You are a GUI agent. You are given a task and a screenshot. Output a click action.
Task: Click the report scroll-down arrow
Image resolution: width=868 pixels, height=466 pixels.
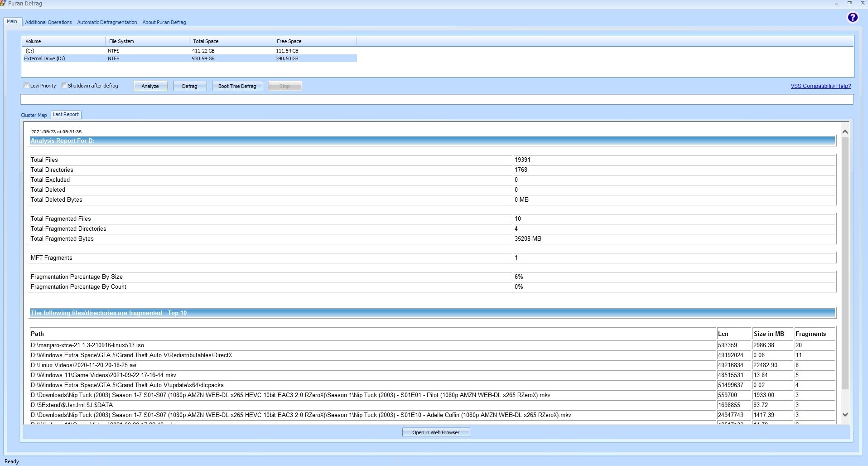[x=844, y=414]
